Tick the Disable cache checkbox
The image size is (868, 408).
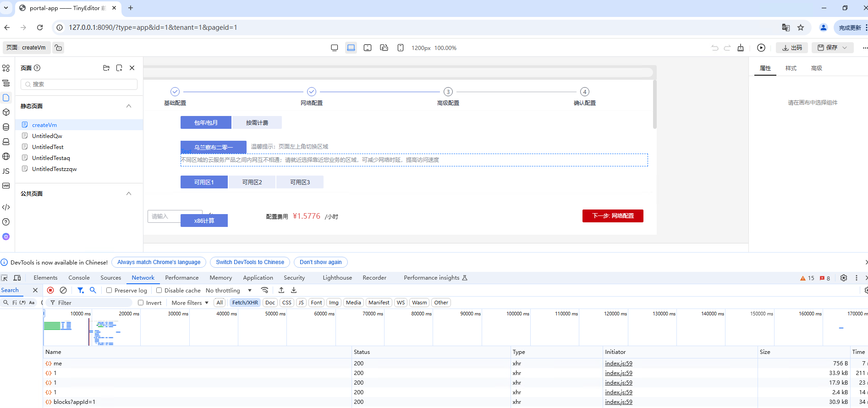(x=159, y=290)
